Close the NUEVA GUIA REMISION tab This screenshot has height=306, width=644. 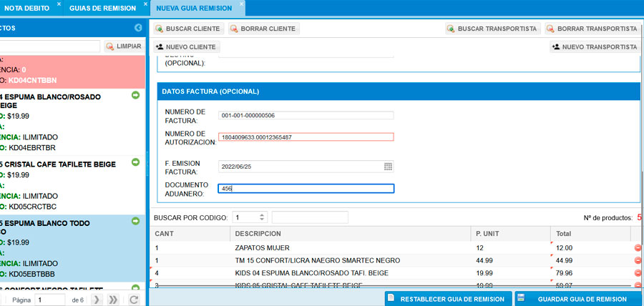(241, 4)
